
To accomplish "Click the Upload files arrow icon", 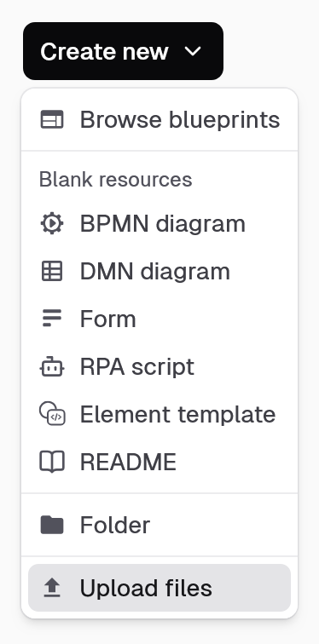I will (x=52, y=588).
